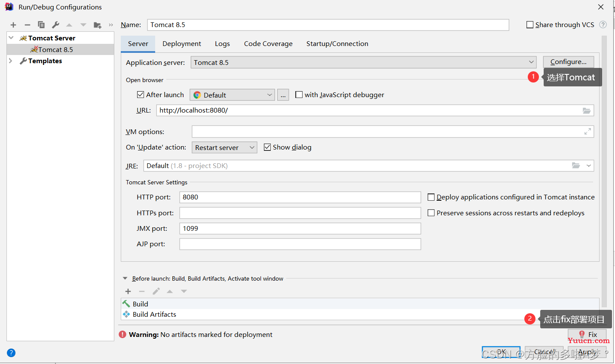Browse for URL with folder icon
The width and height of the screenshot is (615, 364).
[587, 110]
